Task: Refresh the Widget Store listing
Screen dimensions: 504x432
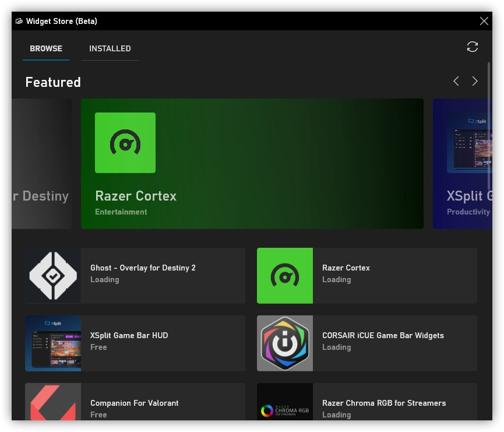Action: (472, 47)
